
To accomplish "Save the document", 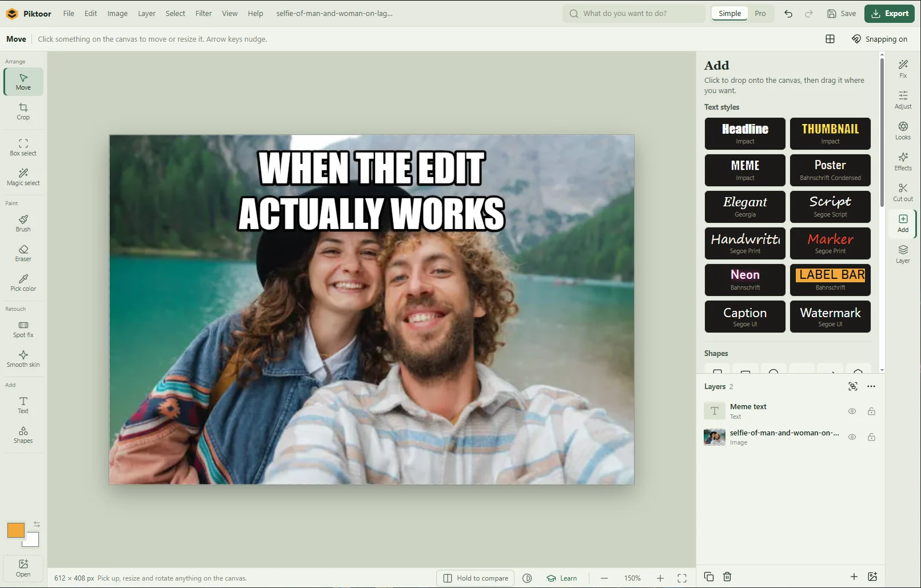I will click(842, 14).
